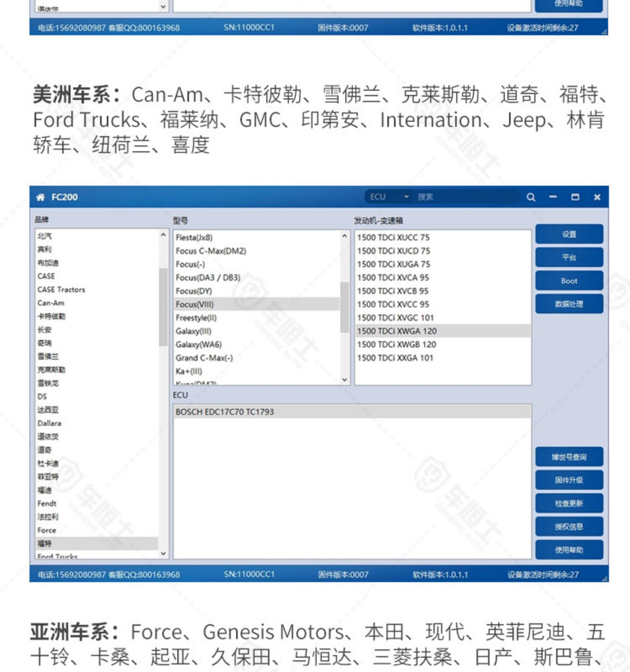Select Focus(DA3 / DB3) model

click(208, 278)
